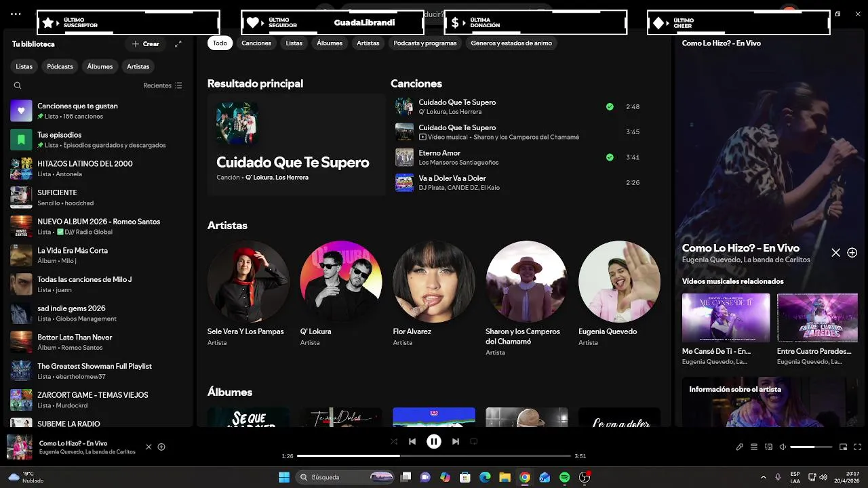This screenshot has height=488, width=868.
Task: Open artist Flor Alvarez
Action: (x=434, y=293)
